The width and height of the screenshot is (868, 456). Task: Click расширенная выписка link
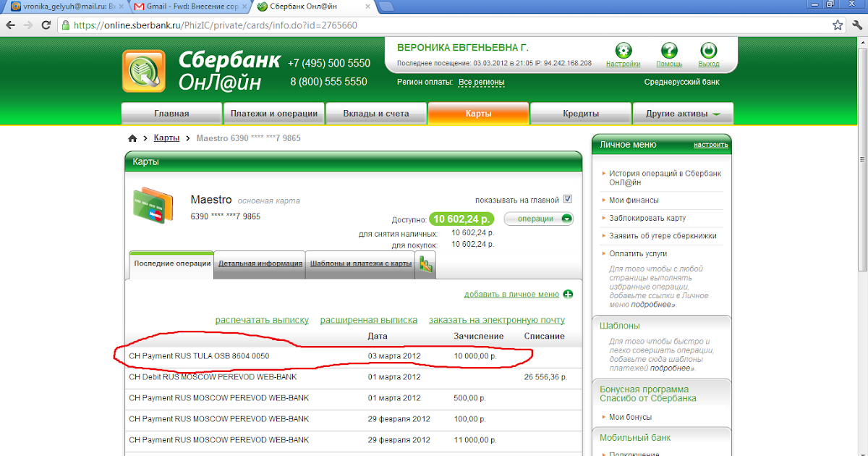point(369,320)
